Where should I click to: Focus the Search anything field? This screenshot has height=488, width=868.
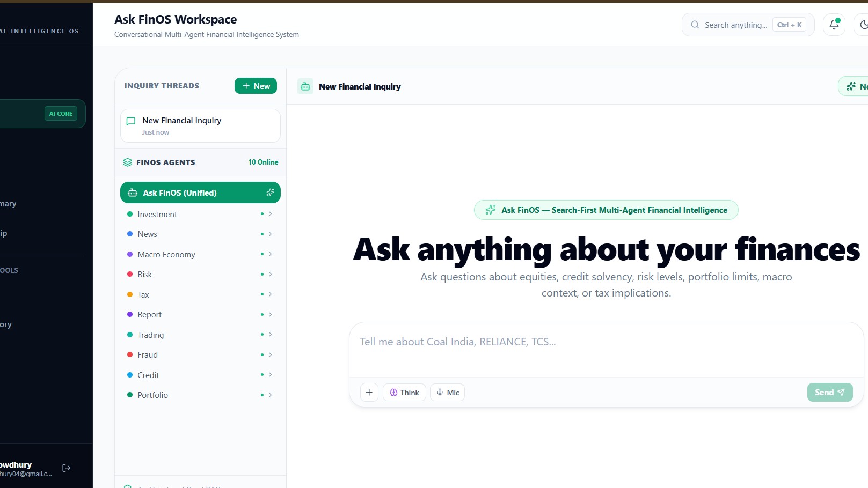coord(748,25)
